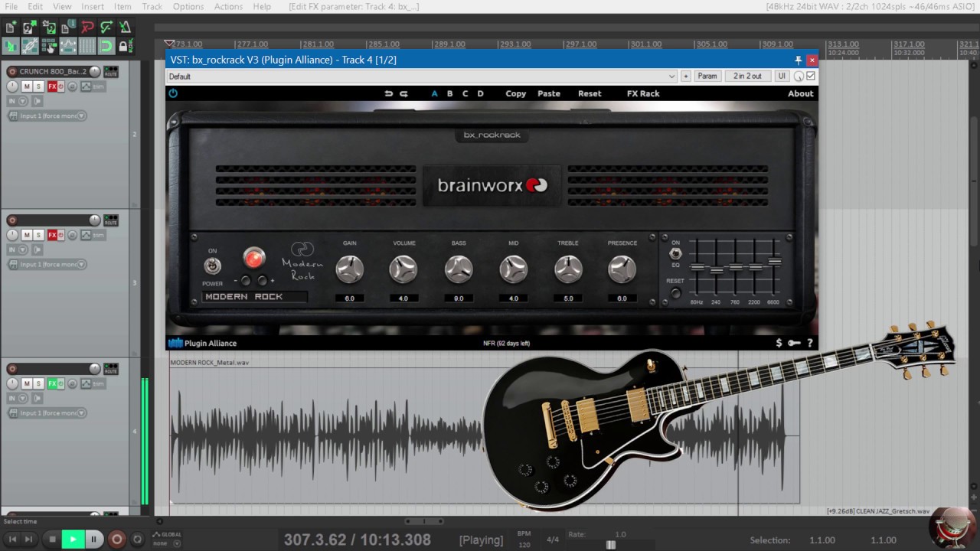980x551 pixels.
Task: Click the question mark help icon
Action: pos(809,343)
